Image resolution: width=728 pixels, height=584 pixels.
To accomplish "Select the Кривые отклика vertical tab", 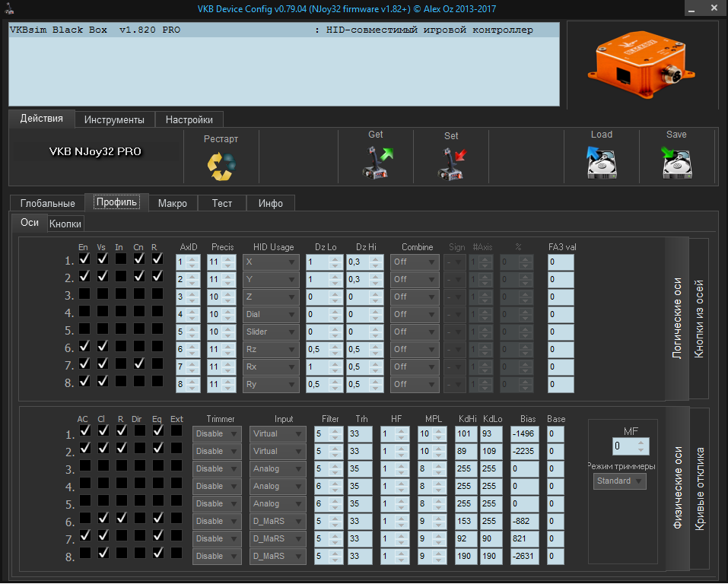I will point(699,488).
